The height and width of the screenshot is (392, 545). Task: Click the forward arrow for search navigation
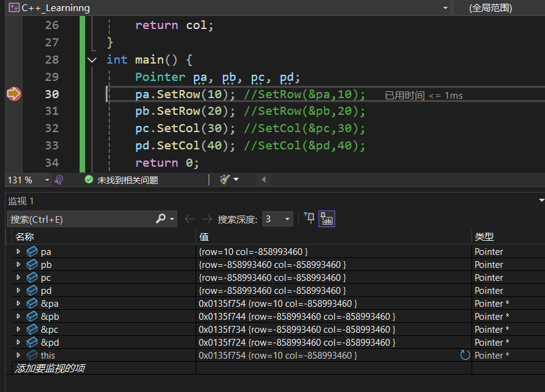point(207,219)
